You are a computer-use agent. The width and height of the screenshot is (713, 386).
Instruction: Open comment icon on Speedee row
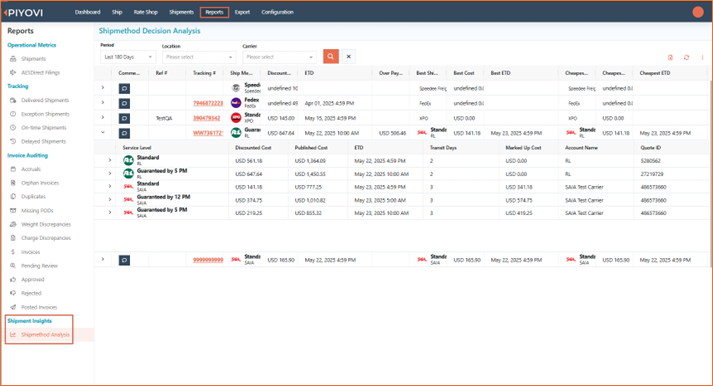coord(124,88)
